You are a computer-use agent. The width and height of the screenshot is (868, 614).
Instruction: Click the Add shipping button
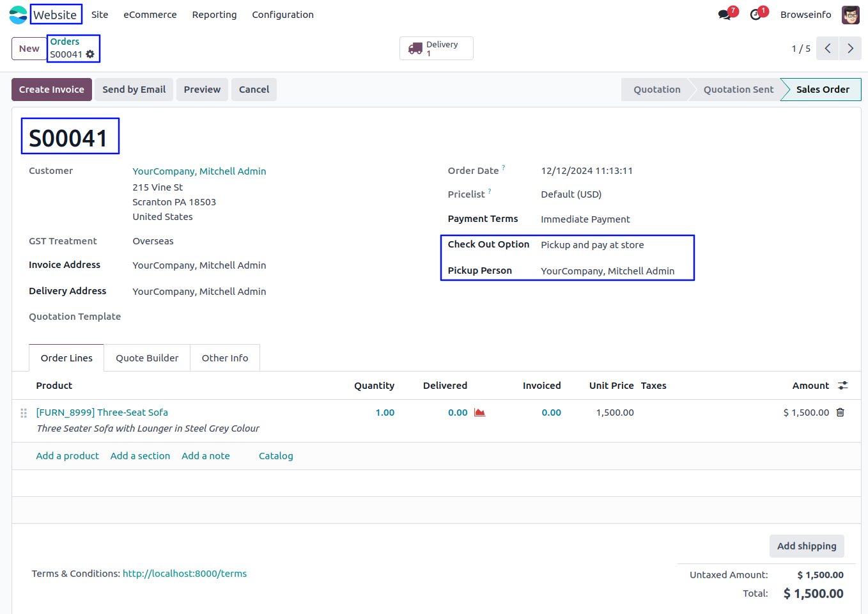coord(807,546)
